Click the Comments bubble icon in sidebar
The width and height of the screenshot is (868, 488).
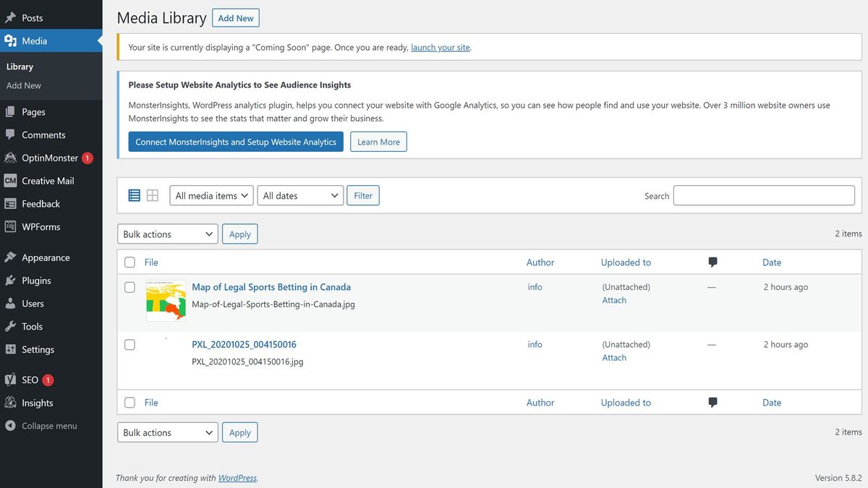click(10, 134)
